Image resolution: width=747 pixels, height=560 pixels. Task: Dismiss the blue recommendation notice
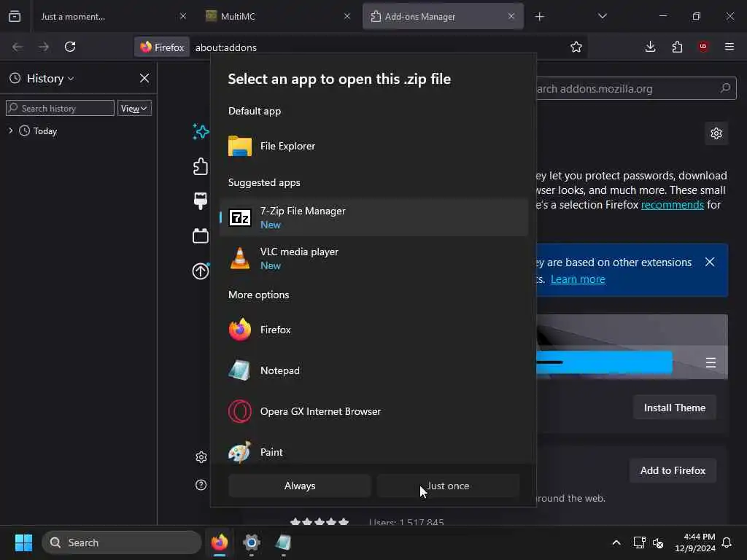tap(709, 262)
